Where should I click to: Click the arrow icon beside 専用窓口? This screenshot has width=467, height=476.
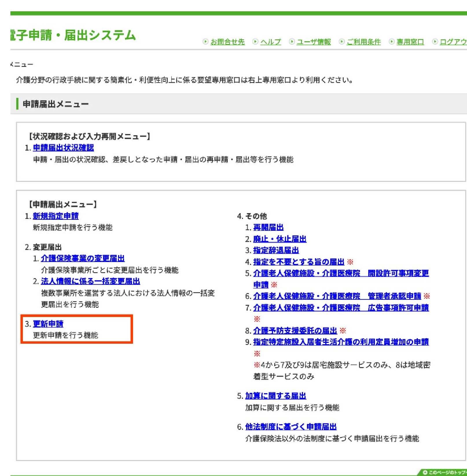coord(391,41)
